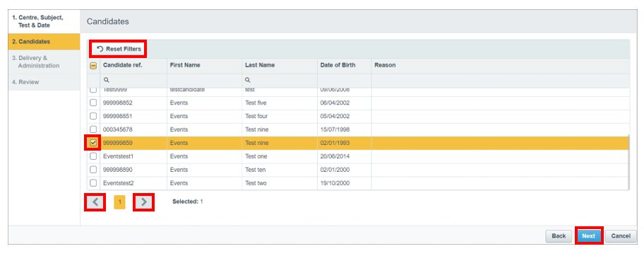Uncheck candidate 999999859 checkbox
Viewport: 644px width, 256px height.
pos(93,143)
